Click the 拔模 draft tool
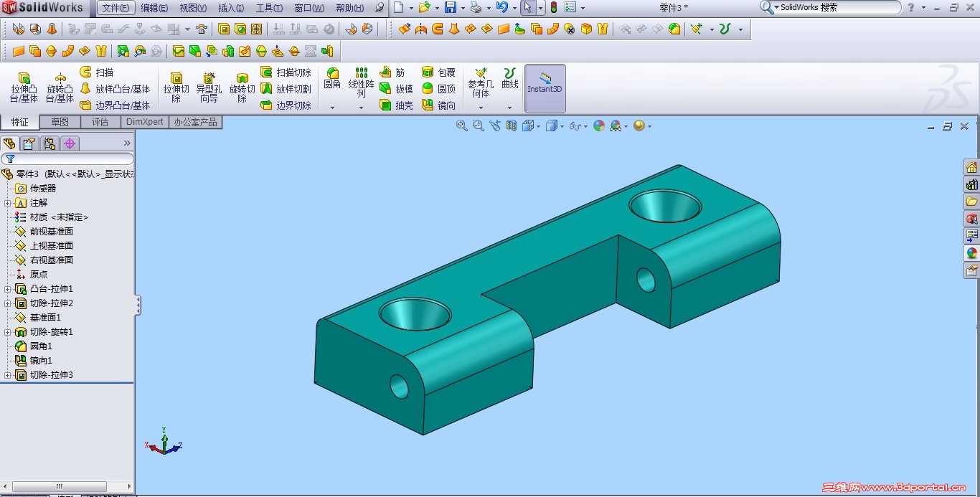This screenshot has width=980, height=497. click(x=396, y=89)
